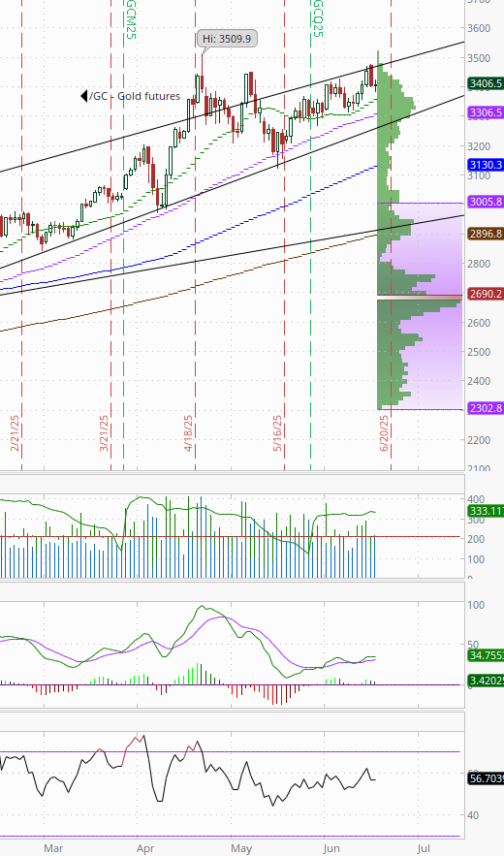504x856 pixels.
Task: Click the 2500 level on price axis
Action: (x=479, y=352)
